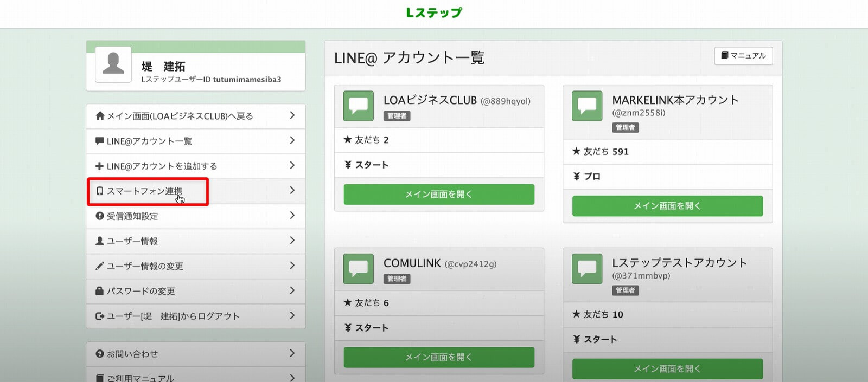Viewport: 868px width, 382px height.
Task: Click chevron on メイン画面へ戻る row
Action: tap(292, 115)
